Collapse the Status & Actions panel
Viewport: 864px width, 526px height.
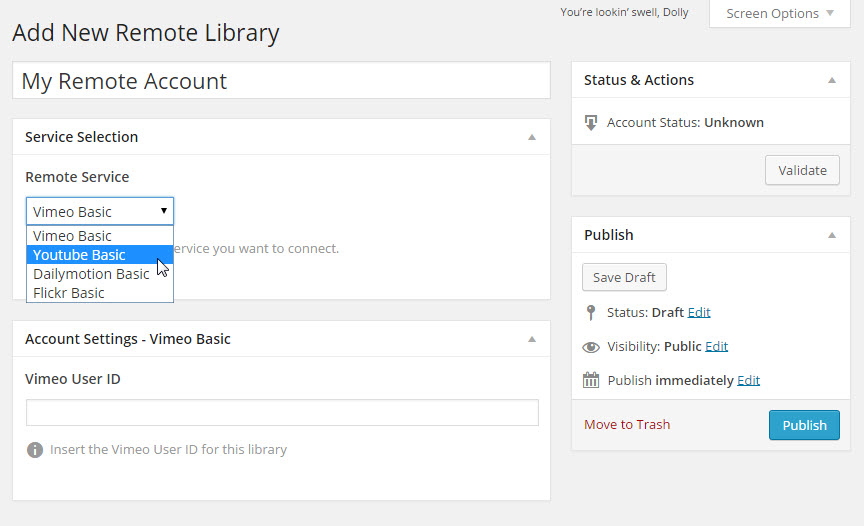[x=832, y=80]
